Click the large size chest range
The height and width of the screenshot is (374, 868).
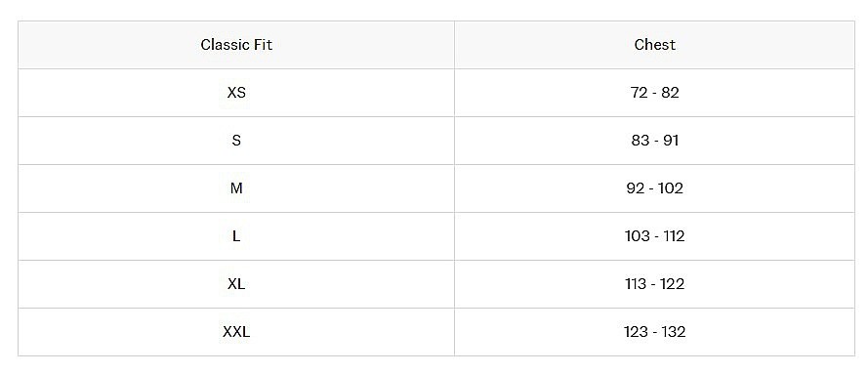pyautogui.click(x=655, y=236)
